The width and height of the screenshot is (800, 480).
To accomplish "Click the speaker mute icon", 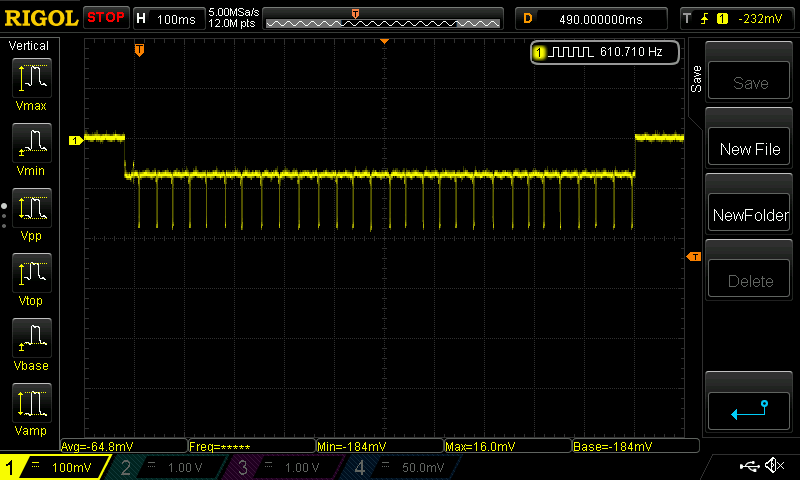I will point(773,466).
